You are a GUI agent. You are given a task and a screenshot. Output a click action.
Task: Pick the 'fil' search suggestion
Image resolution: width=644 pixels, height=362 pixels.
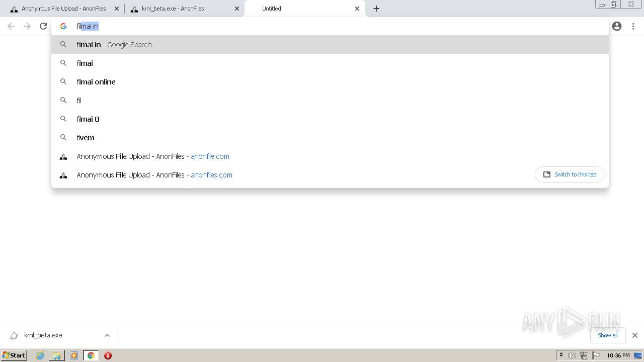click(330, 101)
